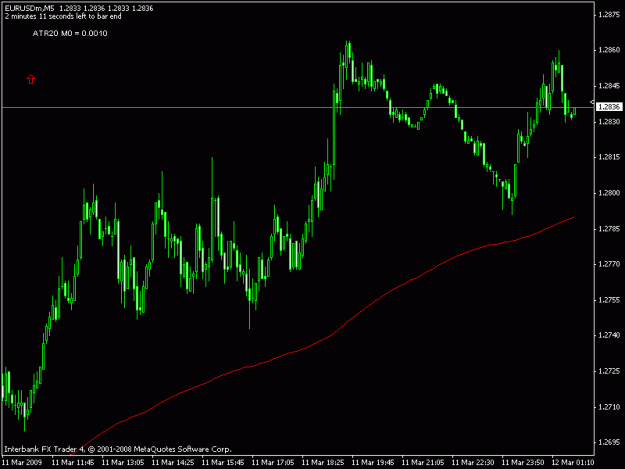The height and width of the screenshot is (469, 625).
Task: Click the EURUSDm,M5 chart title text
Action: click(29, 8)
